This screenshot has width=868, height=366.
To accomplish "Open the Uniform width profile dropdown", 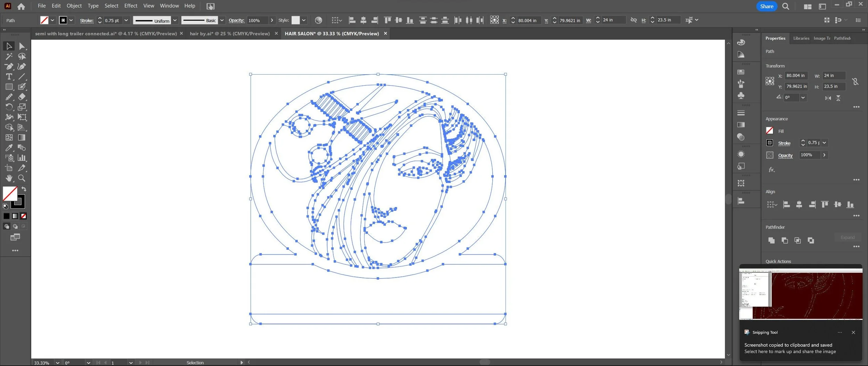I will click(175, 20).
